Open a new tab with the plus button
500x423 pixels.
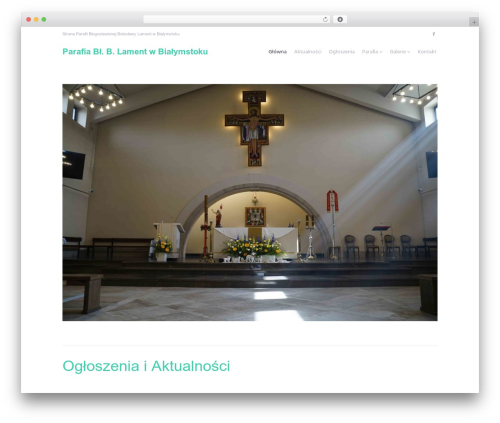click(x=474, y=22)
